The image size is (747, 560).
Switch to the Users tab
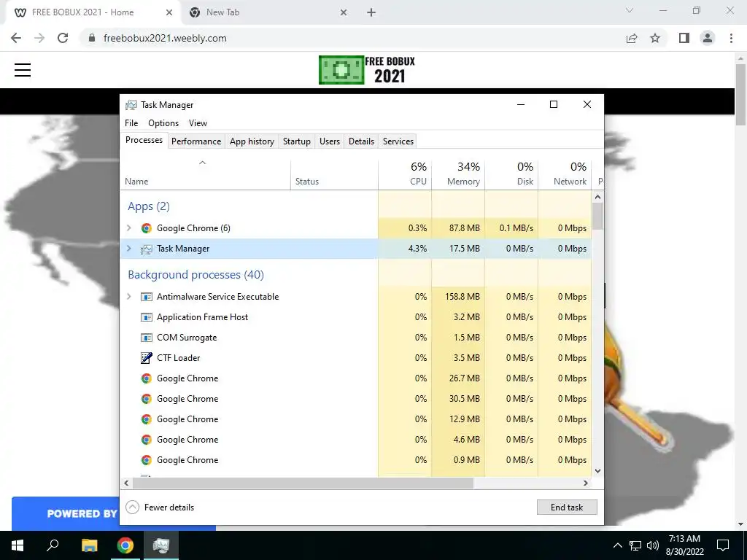[330, 141]
